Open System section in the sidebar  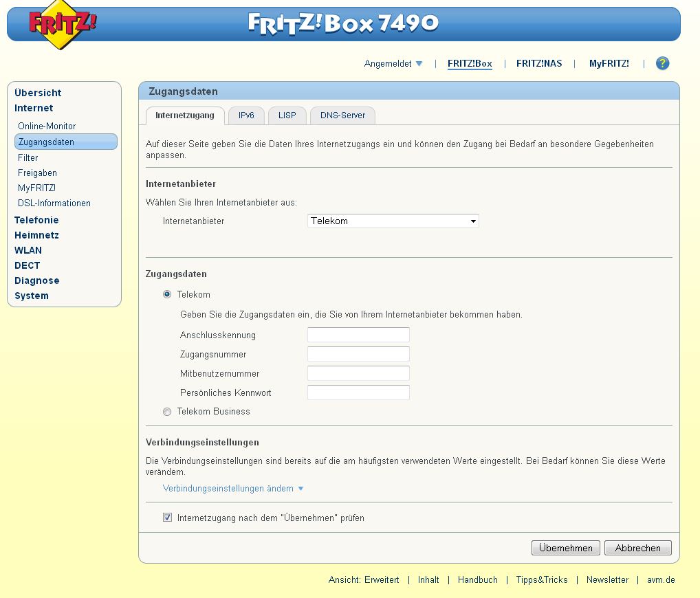[31, 296]
